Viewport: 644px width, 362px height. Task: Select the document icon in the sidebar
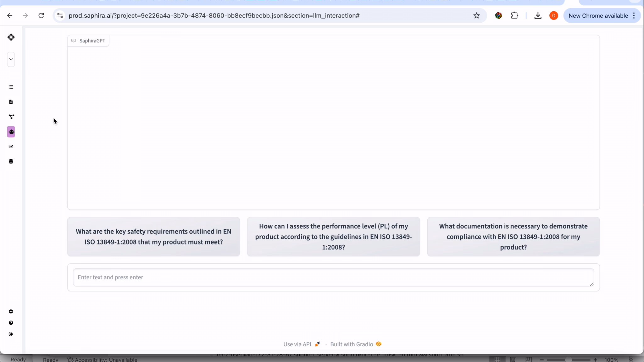11,101
